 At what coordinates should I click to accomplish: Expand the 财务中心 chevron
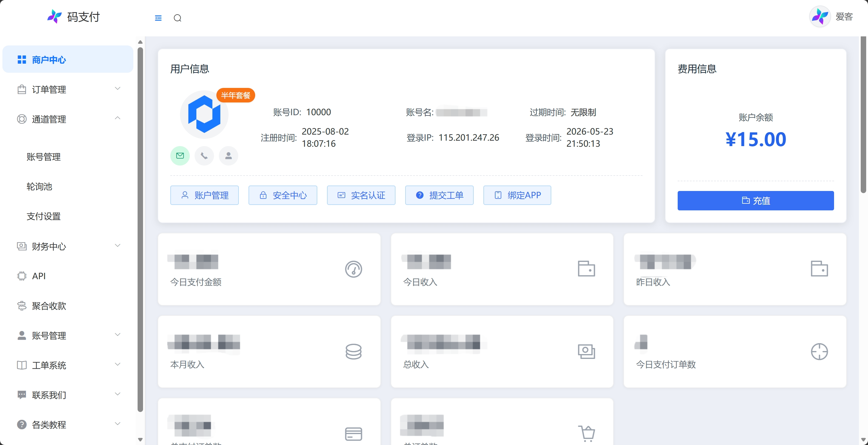tap(118, 246)
